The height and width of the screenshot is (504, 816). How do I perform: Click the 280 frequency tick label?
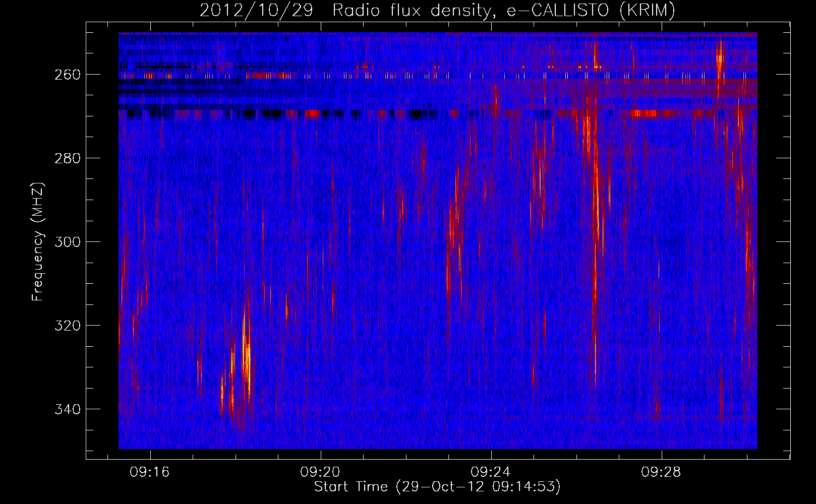67,158
